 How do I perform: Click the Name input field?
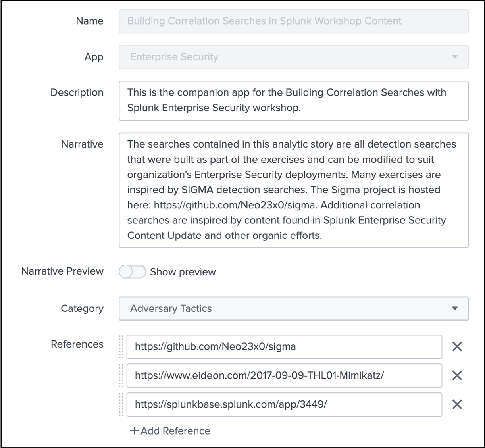pyautogui.click(x=294, y=21)
